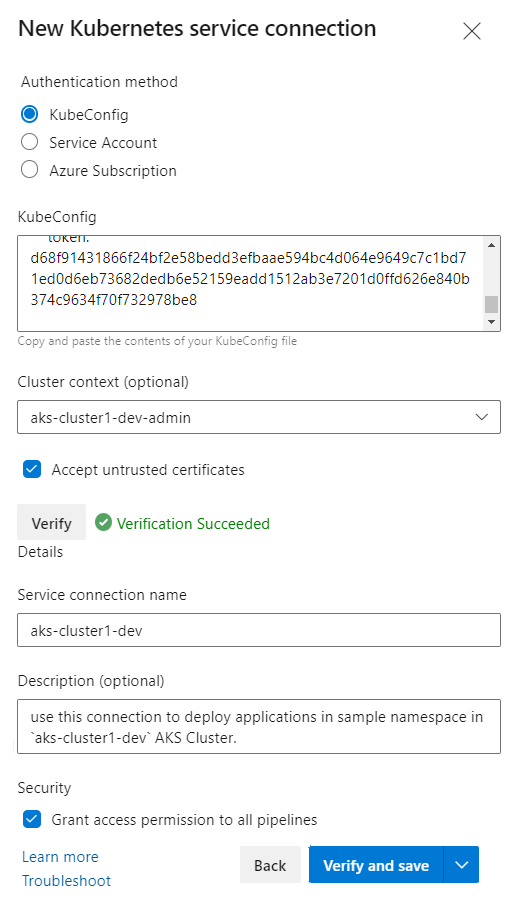This screenshot has width=515, height=913.
Task: Focus the Service connection name field
Action: [x=259, y=630]
